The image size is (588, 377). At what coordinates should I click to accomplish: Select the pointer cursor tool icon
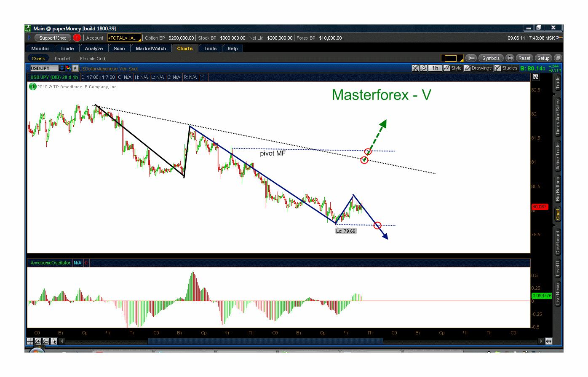pos(54,341)
